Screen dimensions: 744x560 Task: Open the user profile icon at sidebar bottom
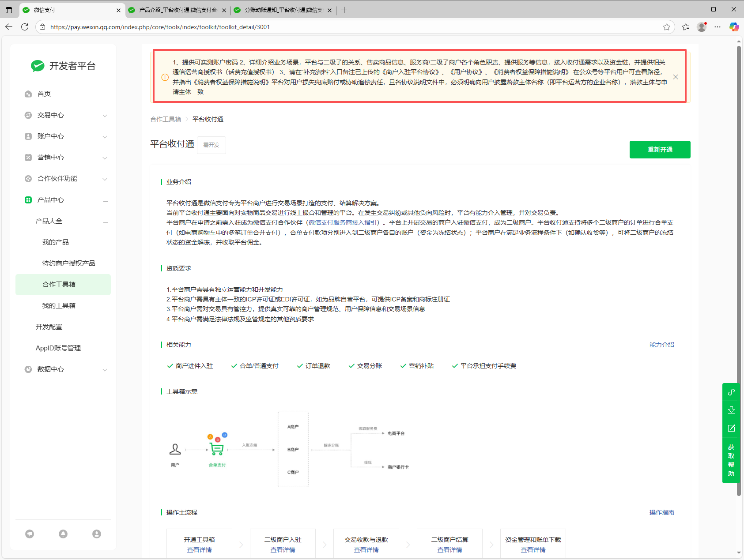click(x=97, y=534)
